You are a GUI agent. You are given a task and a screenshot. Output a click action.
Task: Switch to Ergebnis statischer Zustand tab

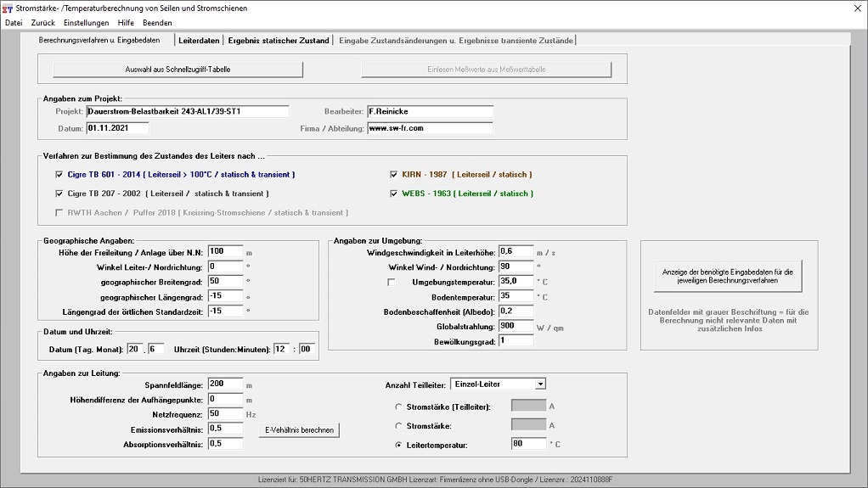point(279,40)
